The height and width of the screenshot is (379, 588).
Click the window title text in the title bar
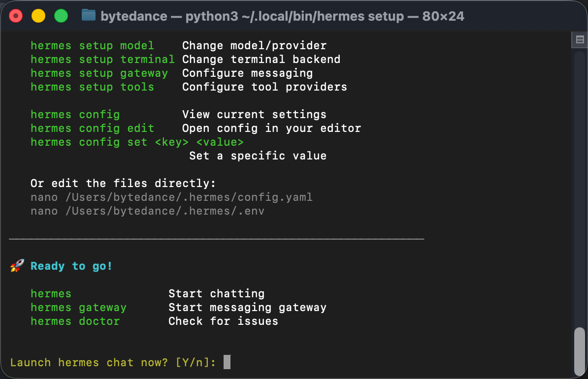coord(282,16)
